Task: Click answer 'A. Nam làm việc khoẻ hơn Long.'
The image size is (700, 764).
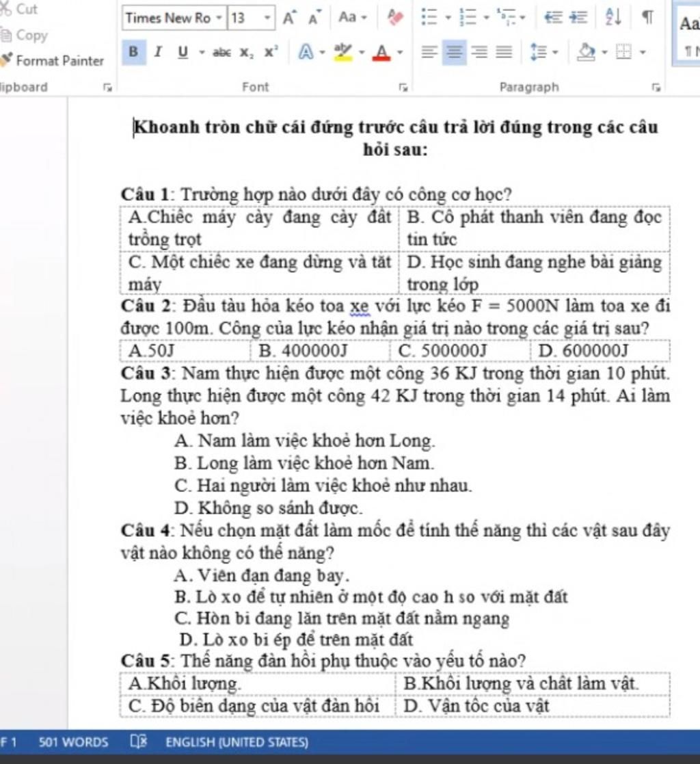Action: 304,441
